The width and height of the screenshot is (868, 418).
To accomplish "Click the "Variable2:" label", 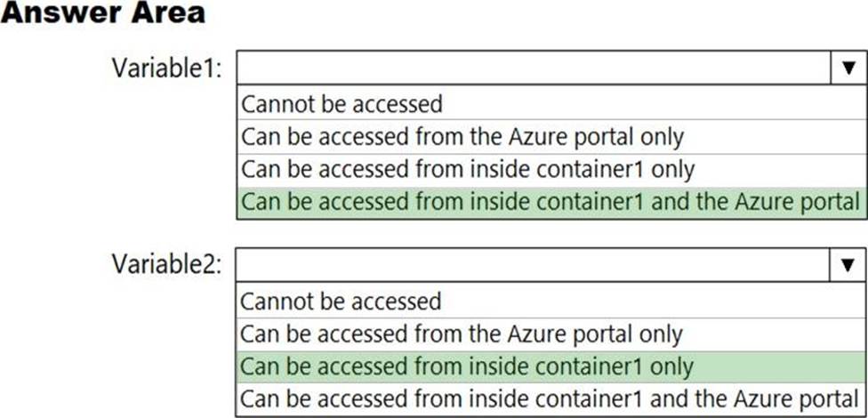I will pos(166,264).
